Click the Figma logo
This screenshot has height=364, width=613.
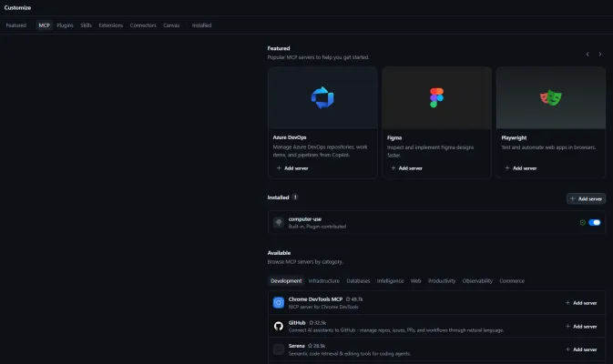point(436,97)
